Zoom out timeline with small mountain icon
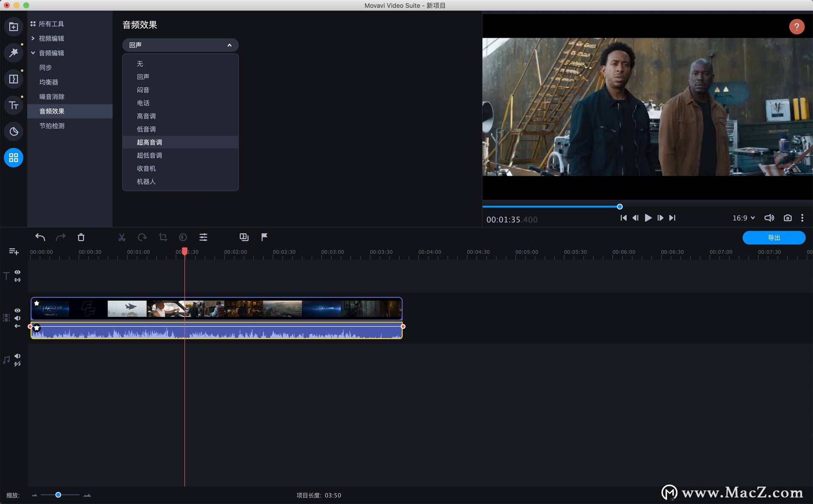This screenshot has height=504, width=813. pos(35,495)
